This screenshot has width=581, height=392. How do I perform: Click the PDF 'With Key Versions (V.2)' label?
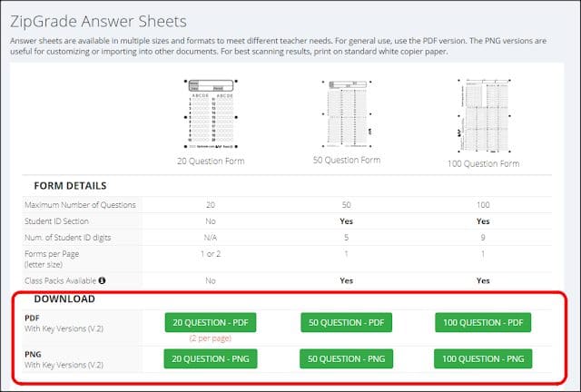[x=64, y=328]
